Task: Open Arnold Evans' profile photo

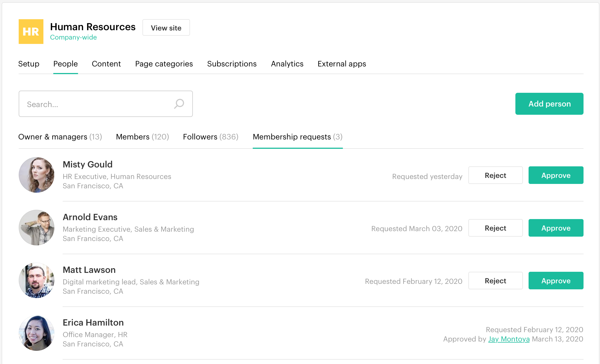Action: pos(37,228)
